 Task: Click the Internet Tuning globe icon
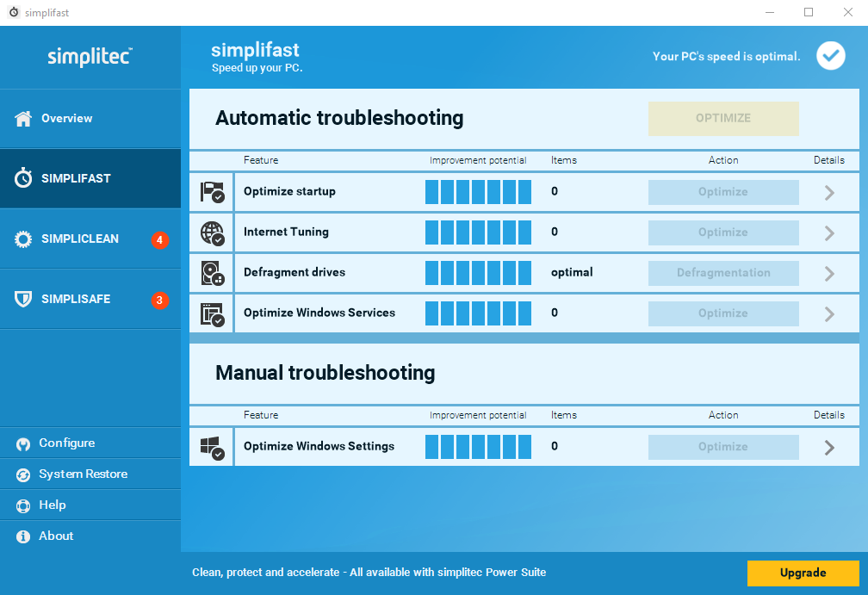point(212,232)
